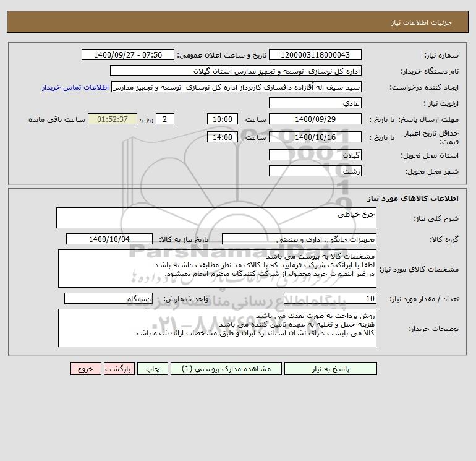Click the goods group field تجهیزات خانگی
The image size is (476, 461).
click(299, 239)
